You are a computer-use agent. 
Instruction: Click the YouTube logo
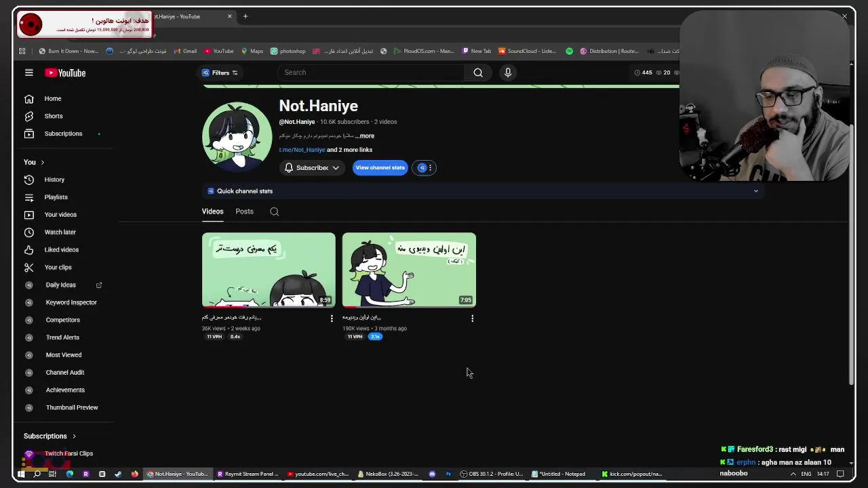[x=65, y=73]
